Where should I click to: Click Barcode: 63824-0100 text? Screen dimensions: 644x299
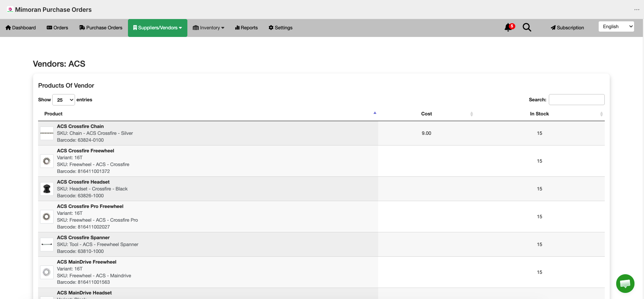click(80, 140)
